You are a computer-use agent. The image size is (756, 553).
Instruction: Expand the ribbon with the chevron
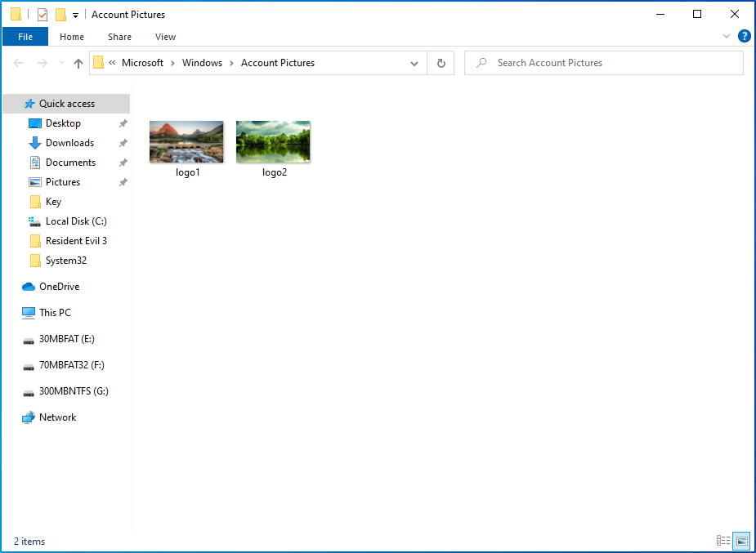(x=726, y=36)
